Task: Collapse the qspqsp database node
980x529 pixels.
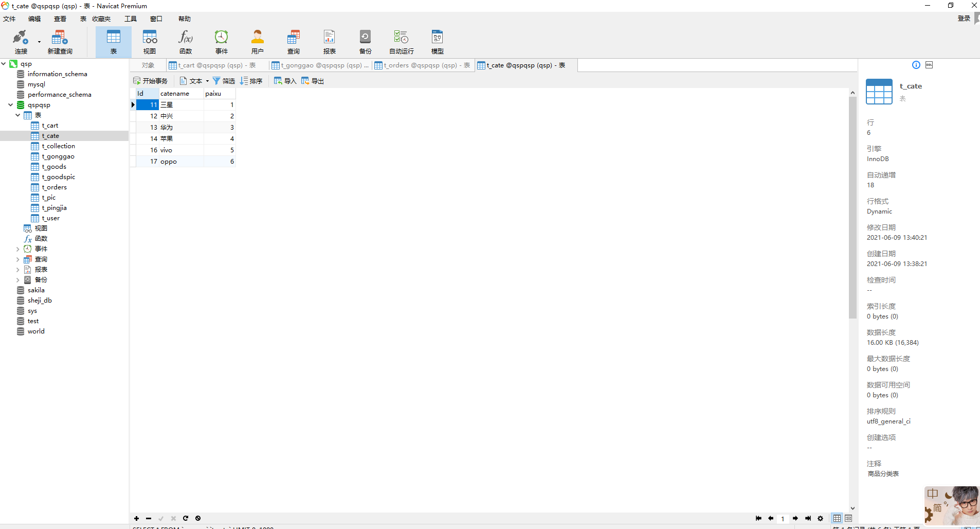Action: tap(11, 105)
